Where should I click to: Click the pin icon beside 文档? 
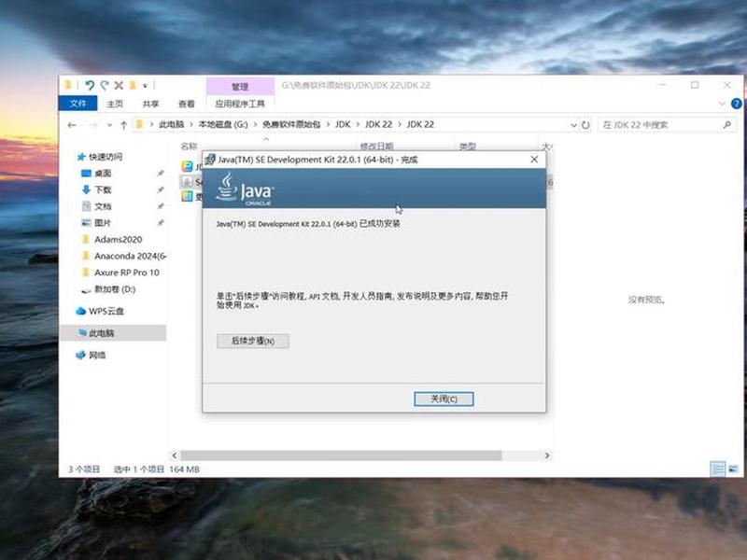[x=161, y=206]
